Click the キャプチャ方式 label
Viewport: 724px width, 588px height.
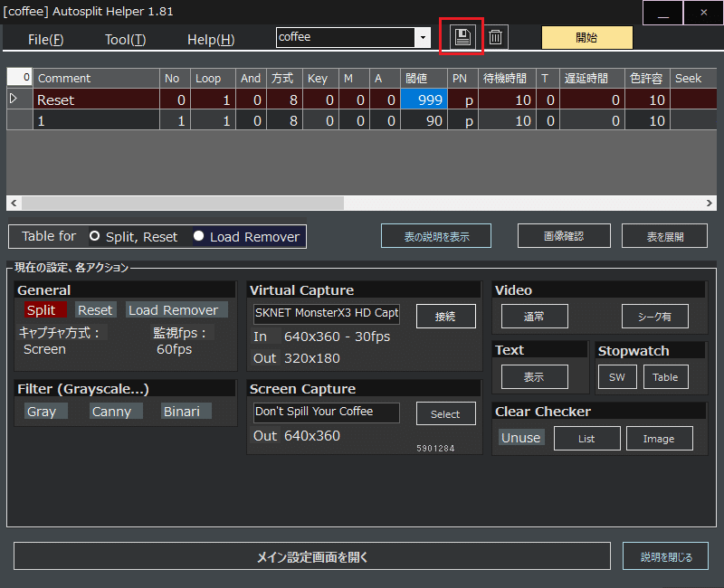(x=60, y=332)
